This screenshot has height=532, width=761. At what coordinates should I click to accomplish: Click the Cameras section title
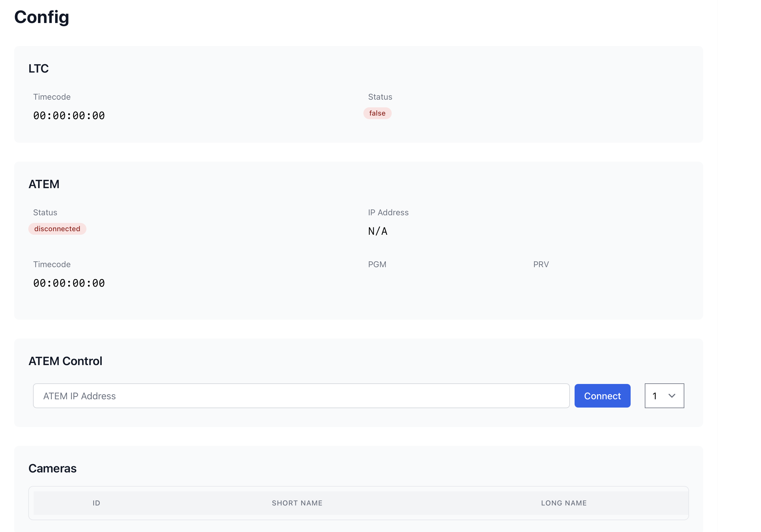pos(53,468)
